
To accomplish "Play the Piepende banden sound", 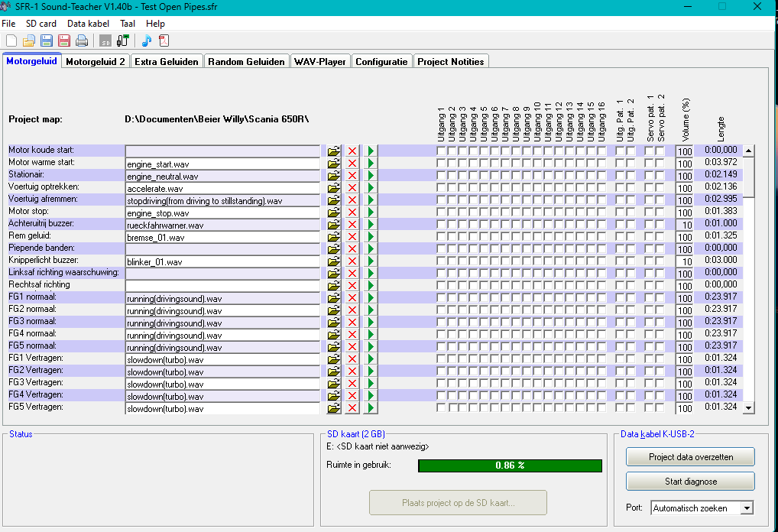I will click(x=371, y=248).
